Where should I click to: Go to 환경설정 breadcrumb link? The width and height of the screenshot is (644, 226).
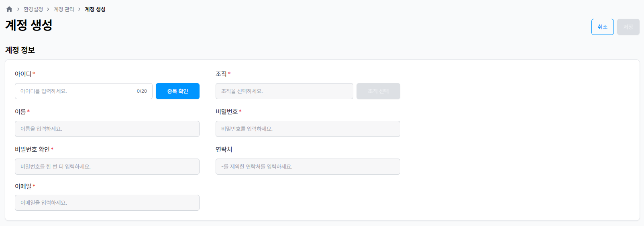tap(33, 9)
